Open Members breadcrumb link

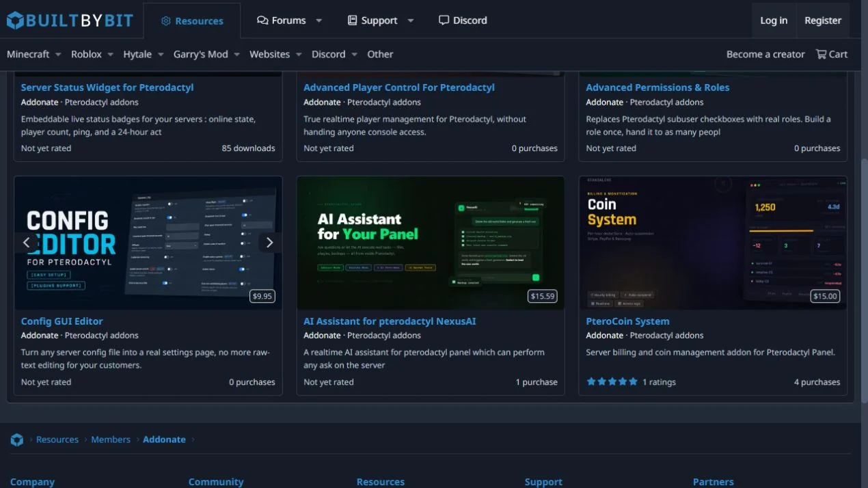[111, 439]
